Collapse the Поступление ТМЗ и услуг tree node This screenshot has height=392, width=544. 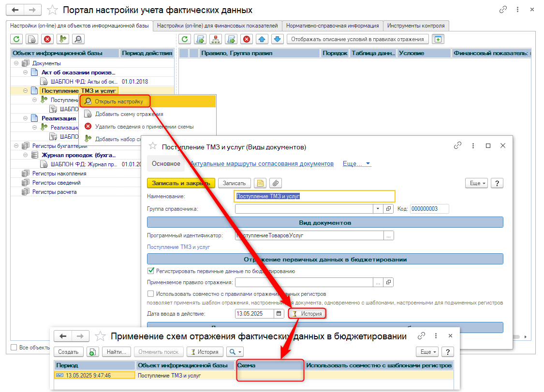[25, 90]
